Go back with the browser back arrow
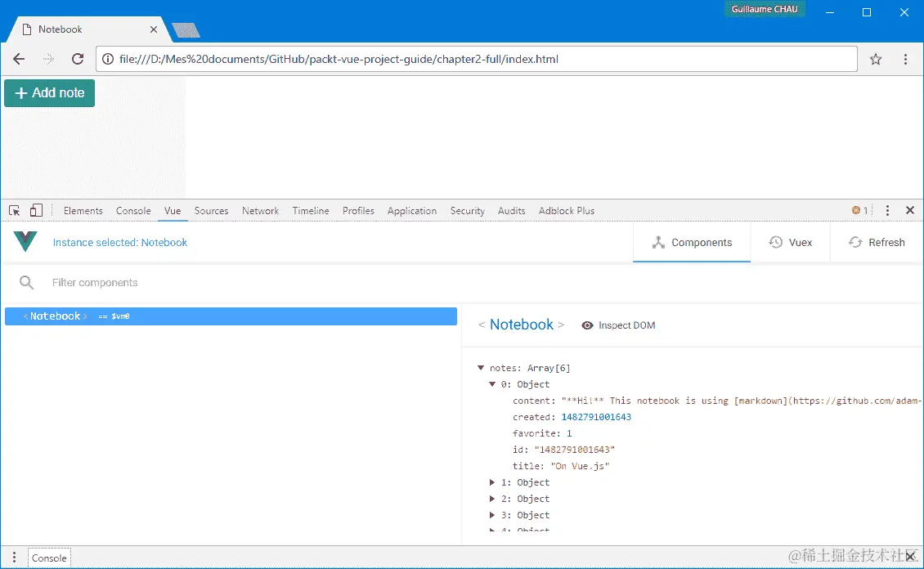This screenshot has height=569, width=924. [19, 59]
